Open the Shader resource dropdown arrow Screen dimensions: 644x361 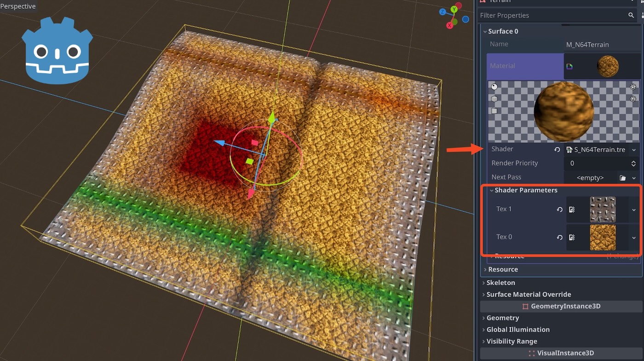(x=634, y=150)
